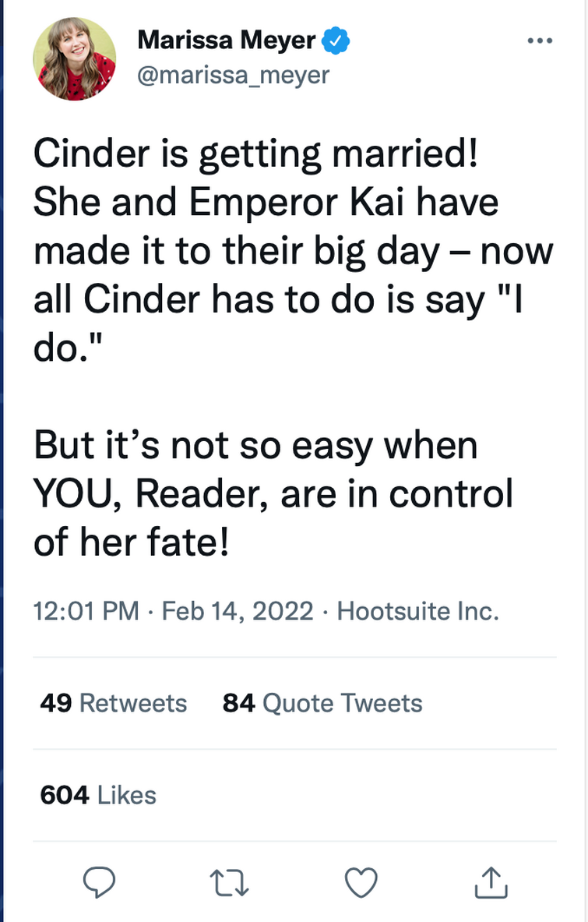Click the "made it to their big day" line
The height and width of the screenshot is (922, 588).
point(236,252)
